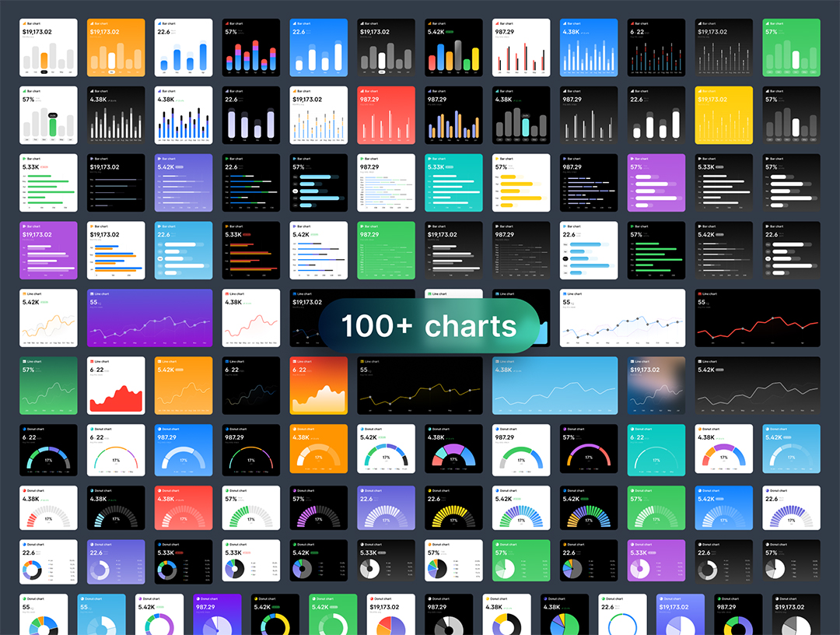Click the donut chart icon on the blue 987.29 card
This screenshot has width=840, height=635.
click(x=159, y=429)
